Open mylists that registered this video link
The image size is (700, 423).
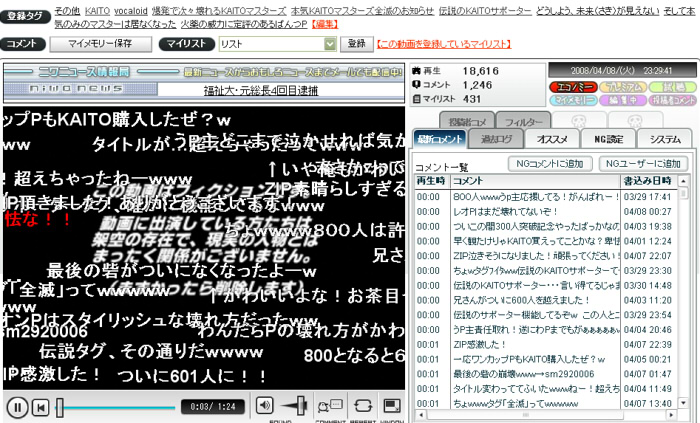[443, 44]
